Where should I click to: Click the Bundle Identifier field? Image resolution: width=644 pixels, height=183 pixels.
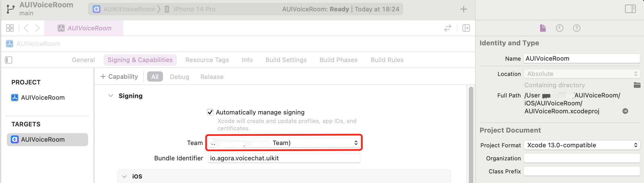284,158
